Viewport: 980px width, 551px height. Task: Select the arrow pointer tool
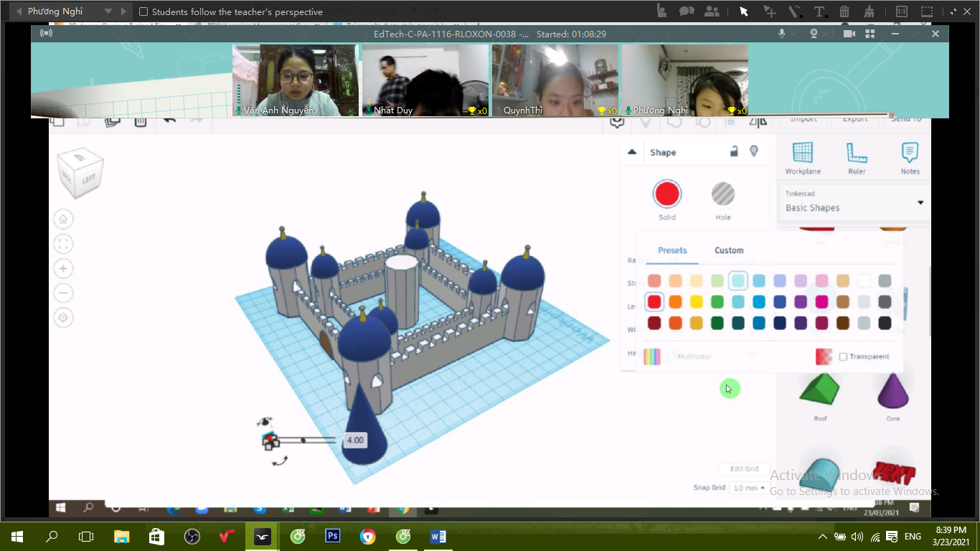coord(744,11)
